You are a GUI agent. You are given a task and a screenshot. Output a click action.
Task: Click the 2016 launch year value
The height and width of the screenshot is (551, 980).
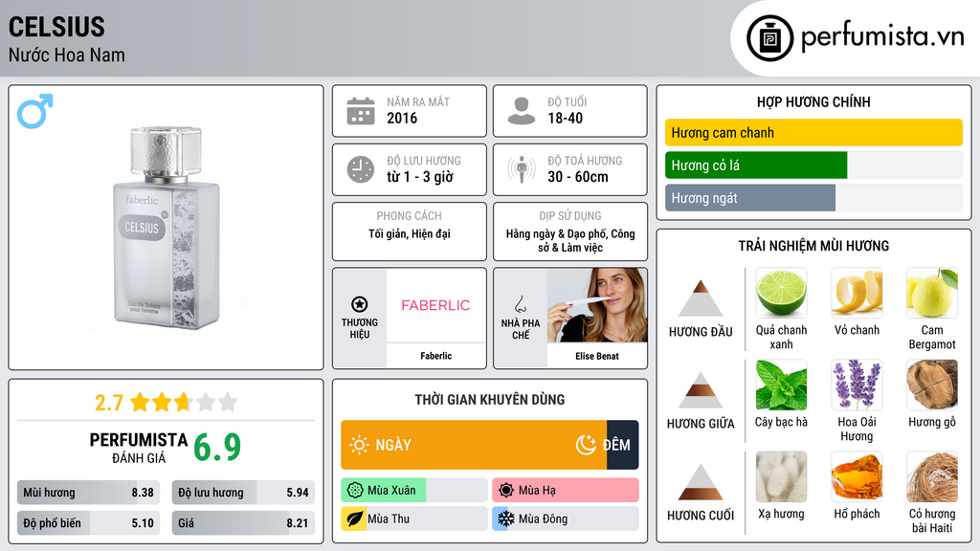pos(402,118)
